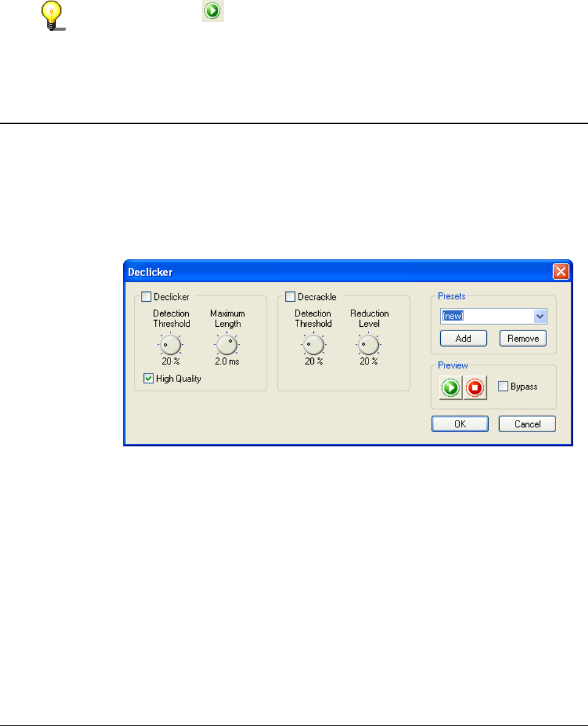Stop preview playback with red button
The image size is (588, 726).
click(x=475, y=388)
